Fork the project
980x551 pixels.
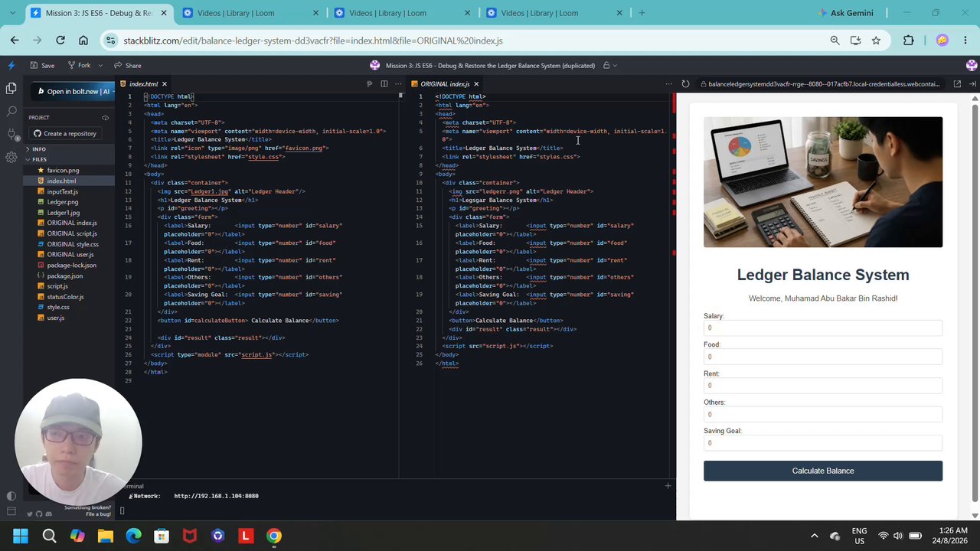point(79,65)
